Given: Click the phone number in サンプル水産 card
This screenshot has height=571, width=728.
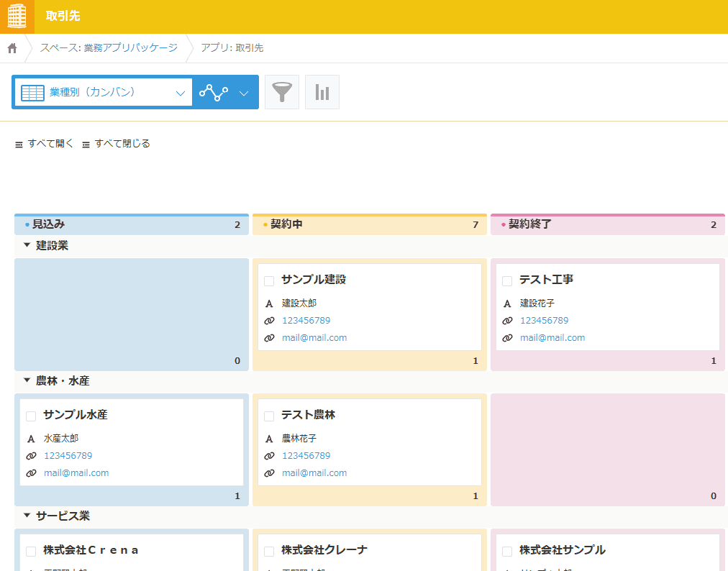Looking at the screenshot, I should pos(68,455).
